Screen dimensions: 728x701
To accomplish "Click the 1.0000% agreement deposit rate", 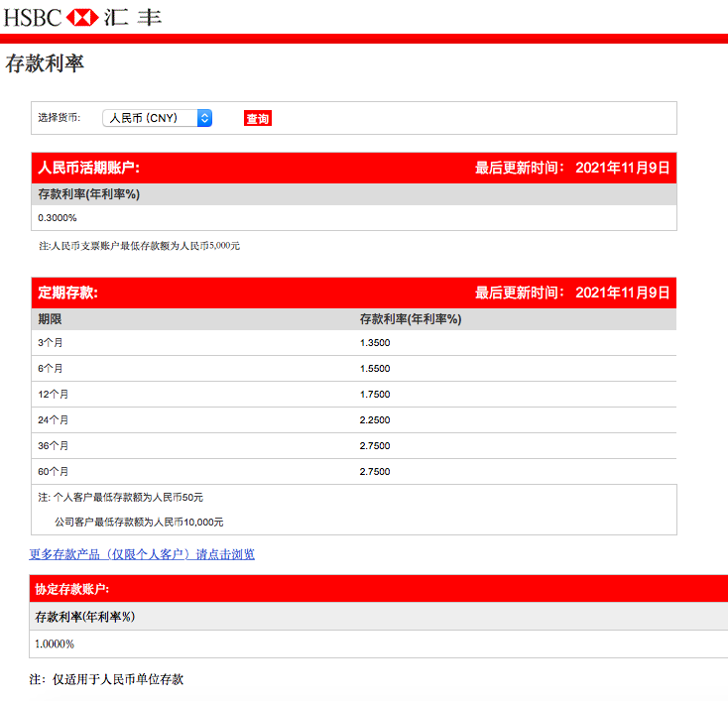I will [55, 644].
